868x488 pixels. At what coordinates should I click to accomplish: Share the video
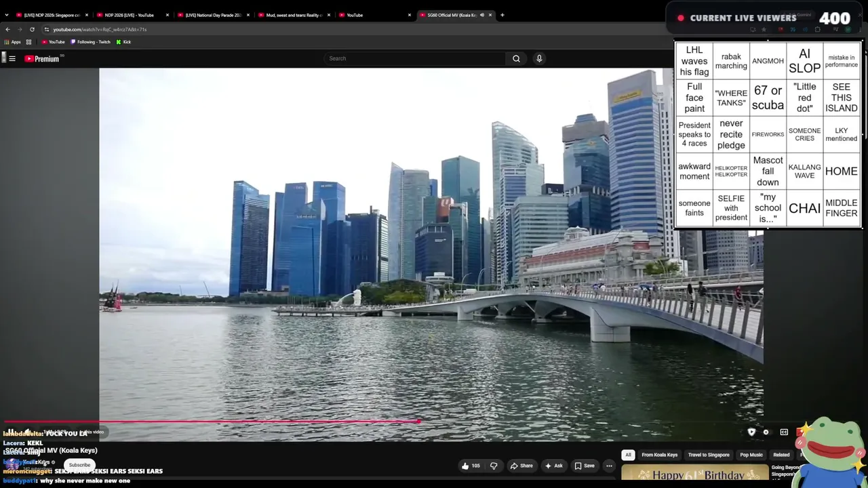point(521,466)
